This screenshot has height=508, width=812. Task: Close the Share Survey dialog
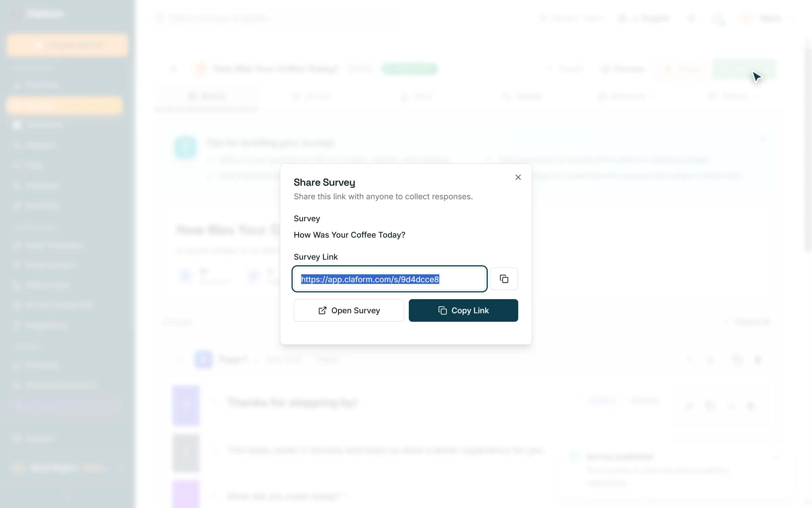(x=518, y=177)
